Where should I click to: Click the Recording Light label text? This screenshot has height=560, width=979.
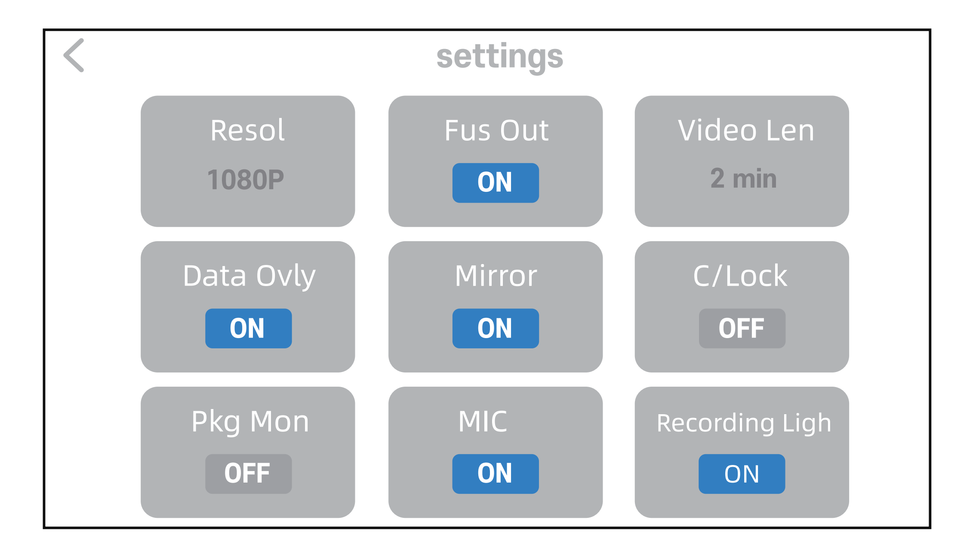point(744,423)
